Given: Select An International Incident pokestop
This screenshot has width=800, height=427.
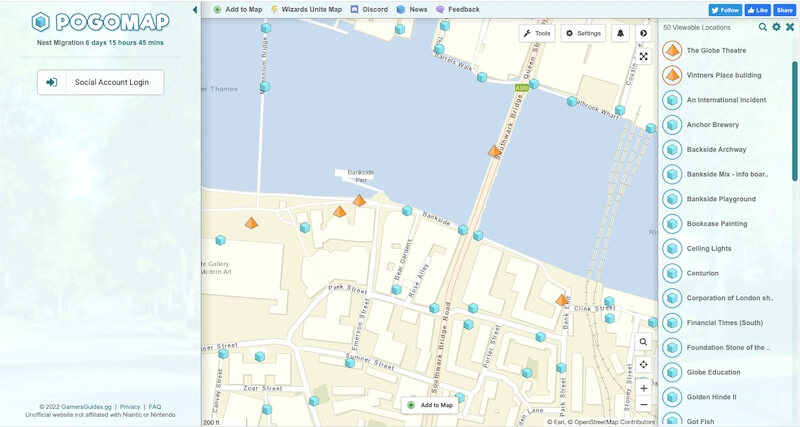Looking at the screenshot, I should click(726, 100).
